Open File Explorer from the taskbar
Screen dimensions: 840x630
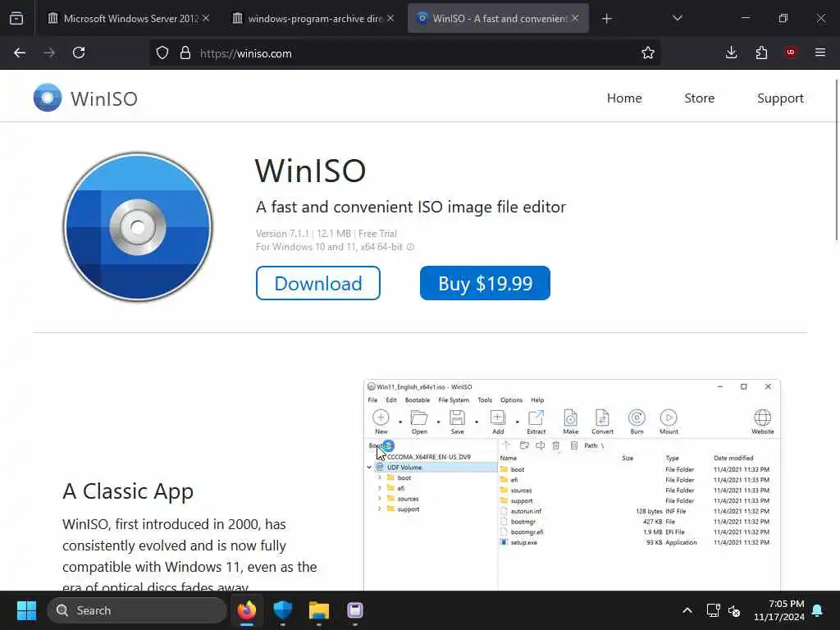[x=319, y=610]
